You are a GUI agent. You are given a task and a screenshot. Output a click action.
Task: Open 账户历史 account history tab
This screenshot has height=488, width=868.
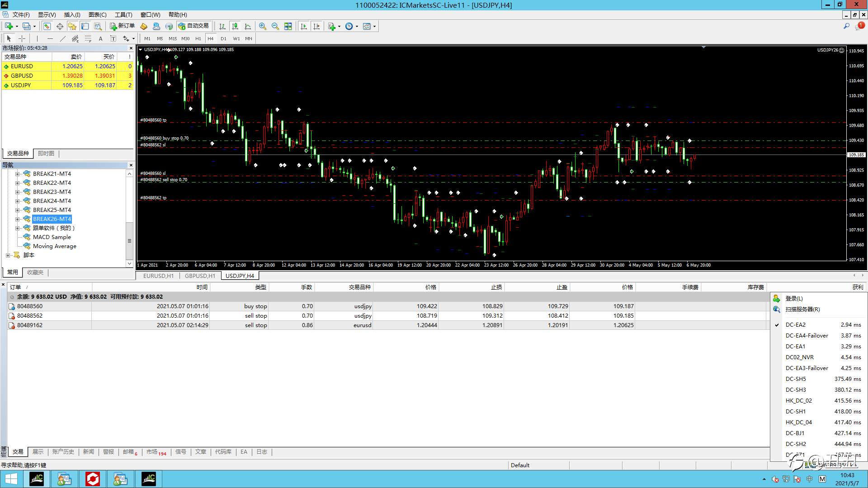tap(63, 452)
